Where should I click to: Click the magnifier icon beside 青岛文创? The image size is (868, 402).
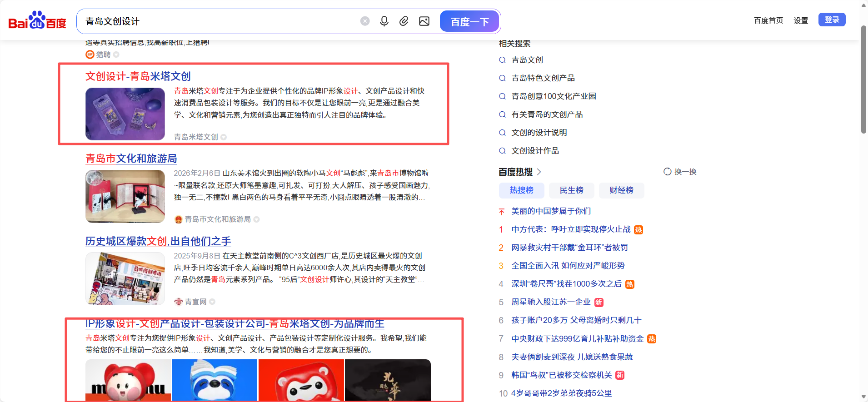502,60
